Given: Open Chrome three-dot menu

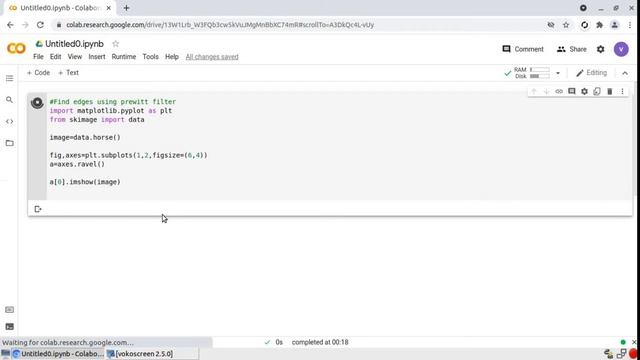Looking at the screenshot, I should [630, 25].
